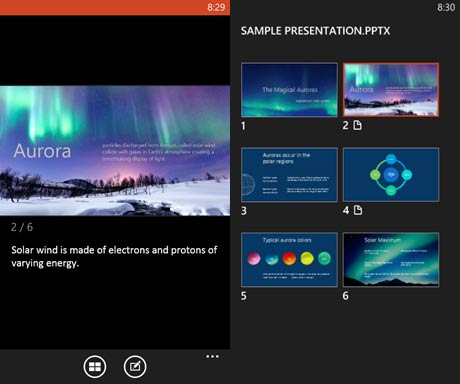Tap the main Aurora slide preview

(115, 151)
